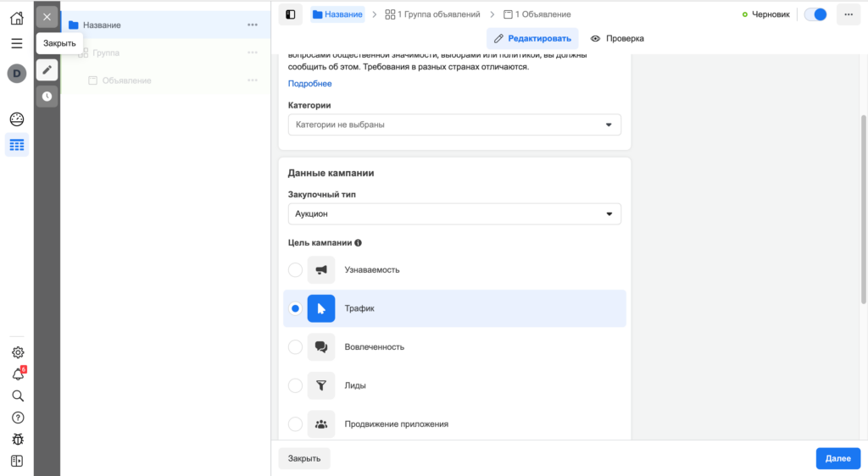Click the bug report icon
The width and height of the screenshot is (868, 476).
pyautogui.click(x=17, y=439)
